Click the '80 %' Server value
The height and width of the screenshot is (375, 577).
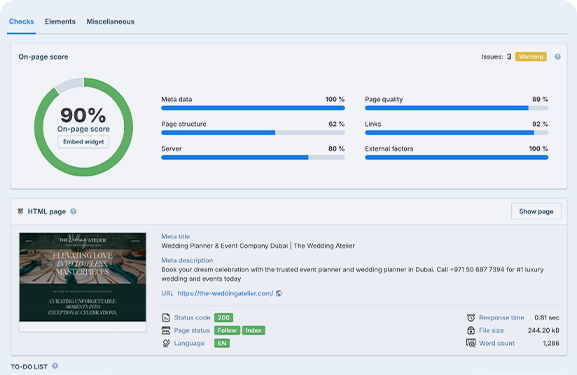pos(336,149)
